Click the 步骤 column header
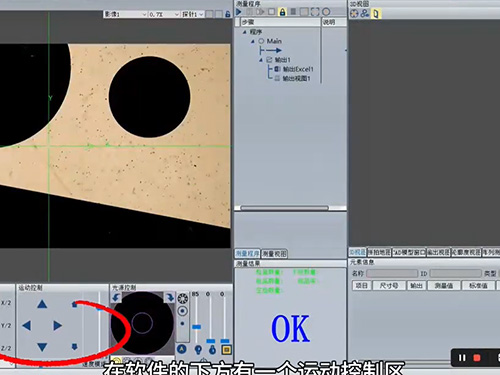Screen dimensions: 500x375 (280, 22)
